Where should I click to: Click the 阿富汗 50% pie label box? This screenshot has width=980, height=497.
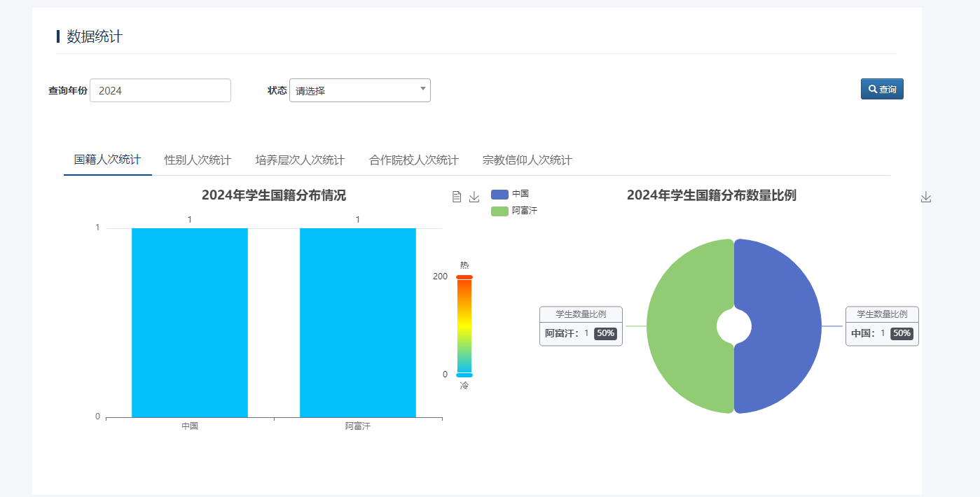tap(581, 326)
